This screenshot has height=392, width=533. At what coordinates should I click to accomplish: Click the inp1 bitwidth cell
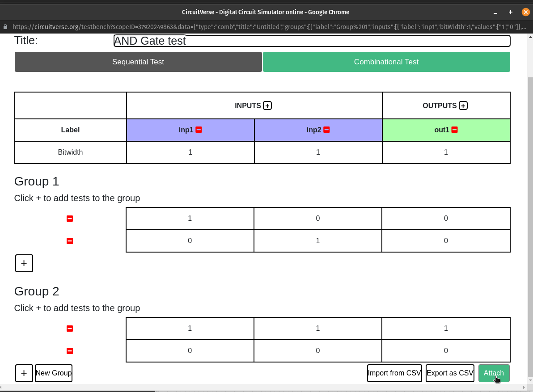(x=190, y=152)
